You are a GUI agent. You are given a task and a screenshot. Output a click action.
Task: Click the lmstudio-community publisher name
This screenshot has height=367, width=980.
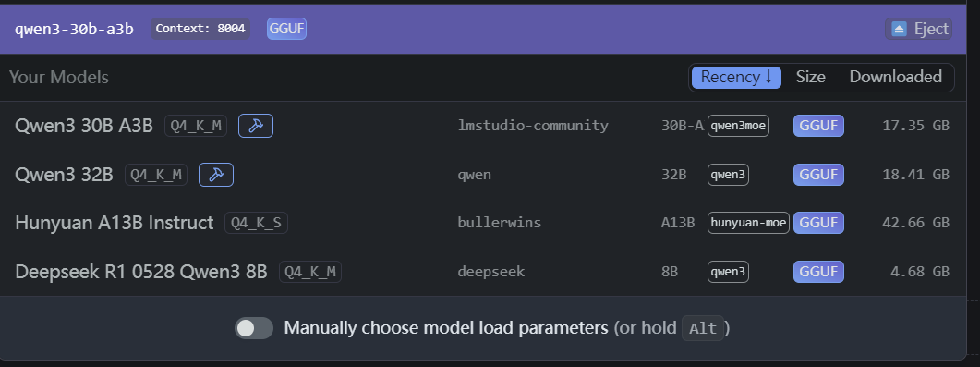533,126
